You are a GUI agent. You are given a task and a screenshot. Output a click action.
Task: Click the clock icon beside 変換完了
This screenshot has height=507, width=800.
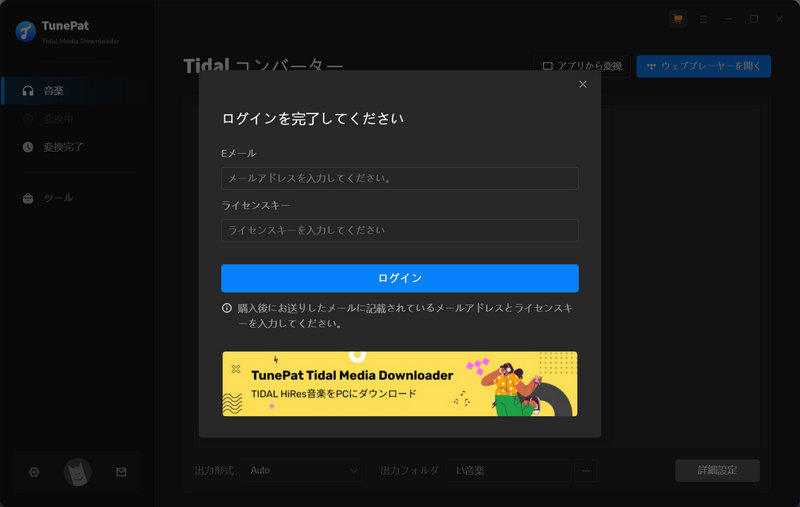point(28,147)
